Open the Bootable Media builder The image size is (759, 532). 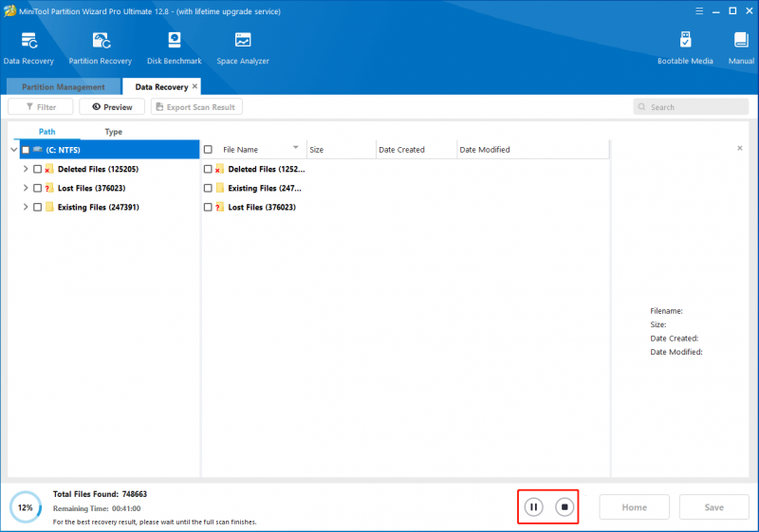(x=685, y=47)
